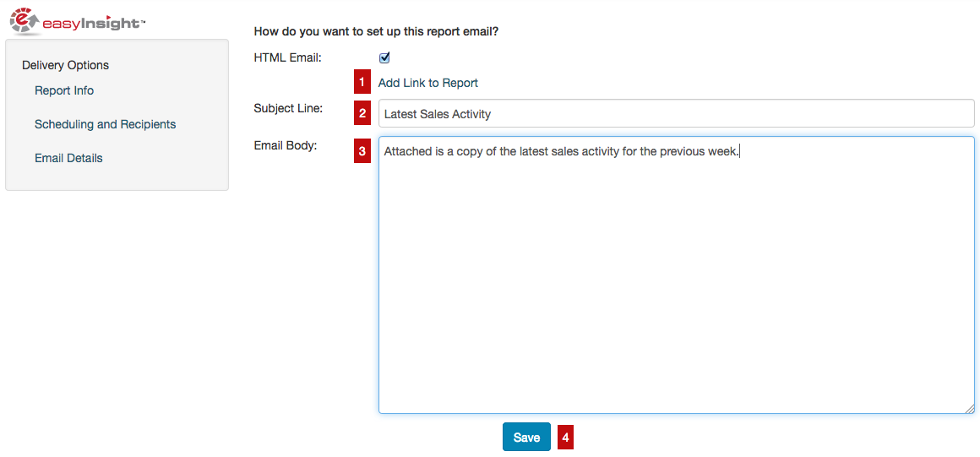Click red marker number 2

(362, 112)
